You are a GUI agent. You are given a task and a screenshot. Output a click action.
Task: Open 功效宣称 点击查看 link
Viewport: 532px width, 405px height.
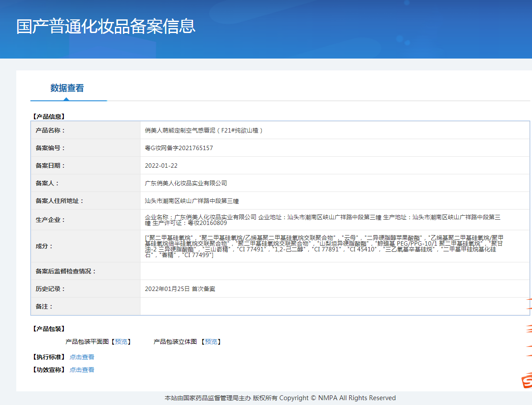coord(82,370)
